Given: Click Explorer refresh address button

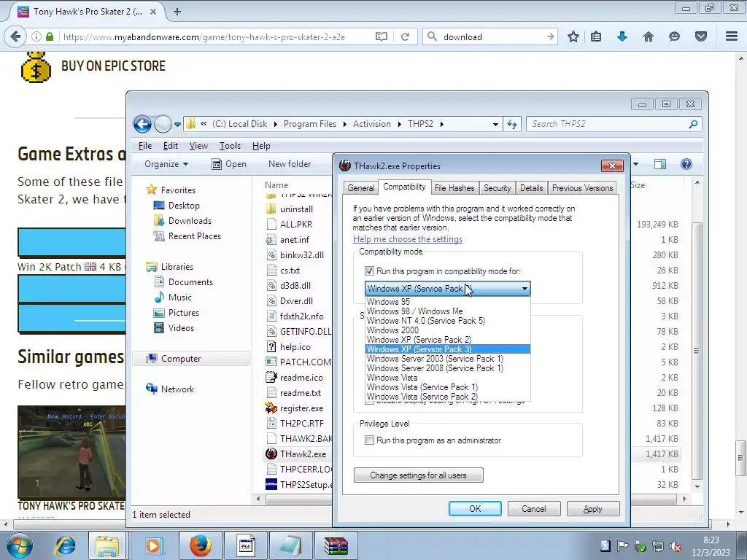Looking at the screenshot, I should tap(512, 124).
